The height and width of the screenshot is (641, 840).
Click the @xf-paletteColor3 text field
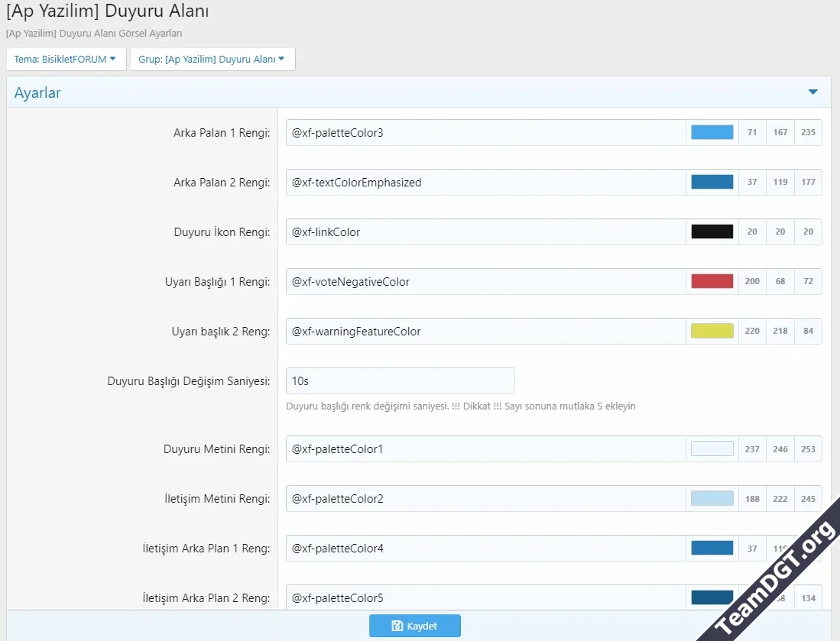(x=485, y=133)
